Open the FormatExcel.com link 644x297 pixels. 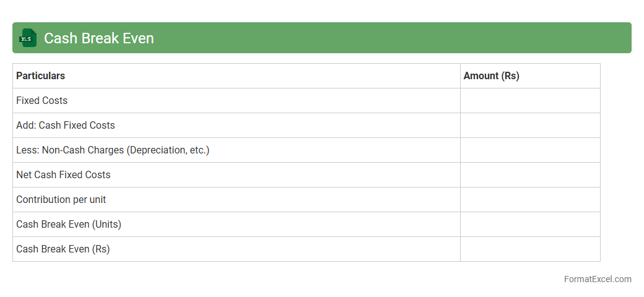click(x=597, y=279)
